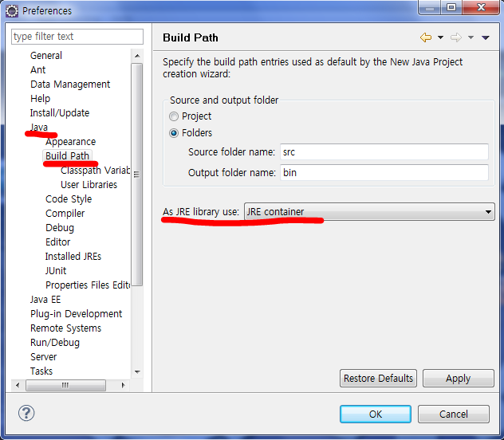This screenshot has width=504, height=440.
Task: Focus the Output folder name field
Action: tap(384, 173)
